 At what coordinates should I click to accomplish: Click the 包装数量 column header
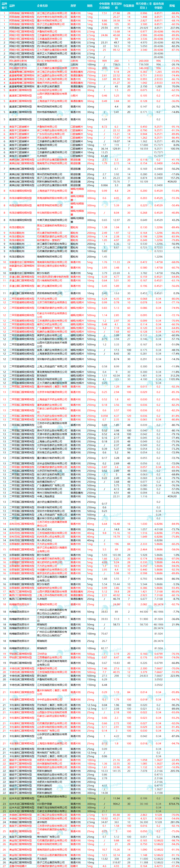pos(129,6)
